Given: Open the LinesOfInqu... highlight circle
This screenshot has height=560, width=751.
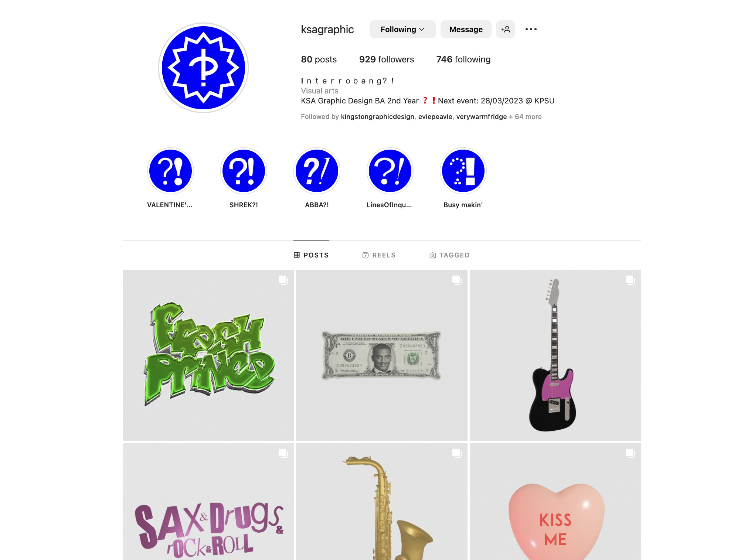Looking at the screenshot, I should click(390, 171).
